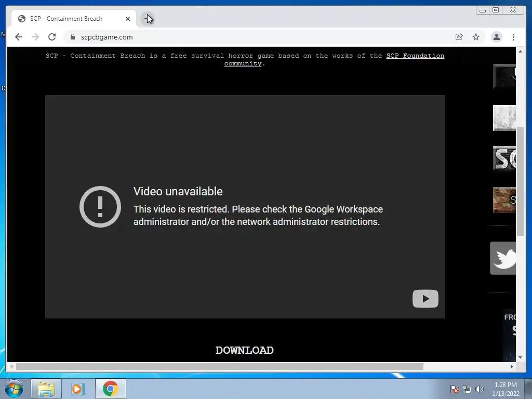Select the SCP - Containment Breach tab

tap(74, 19)
